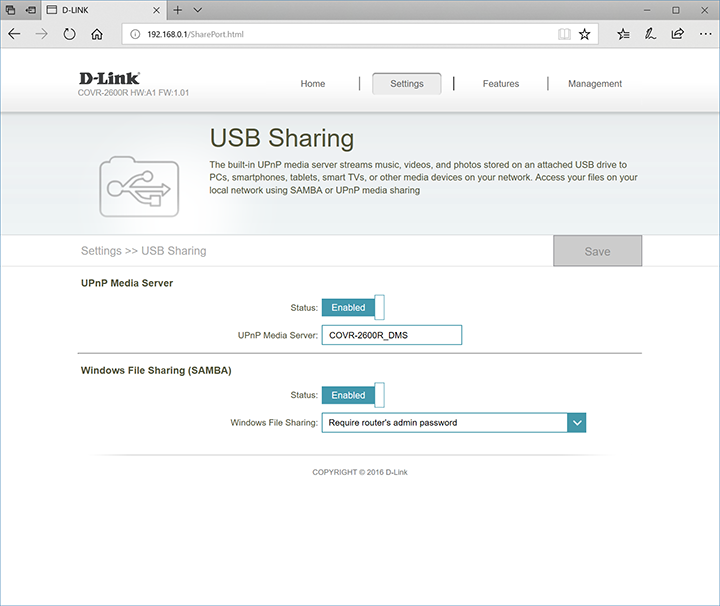Viewport: 720px width, 606px height.
Task: Click the Save button
Action: pyautogui.click(x=597, y=251)
